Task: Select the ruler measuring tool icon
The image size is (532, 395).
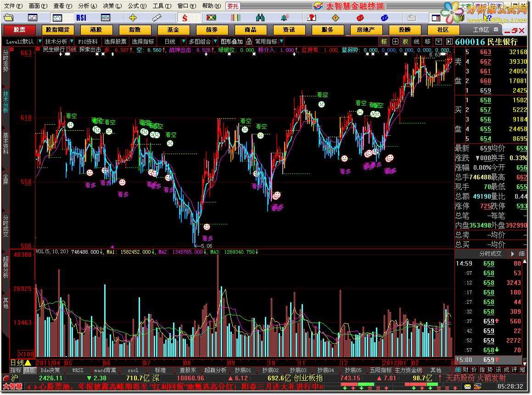Action: [157, 17]
